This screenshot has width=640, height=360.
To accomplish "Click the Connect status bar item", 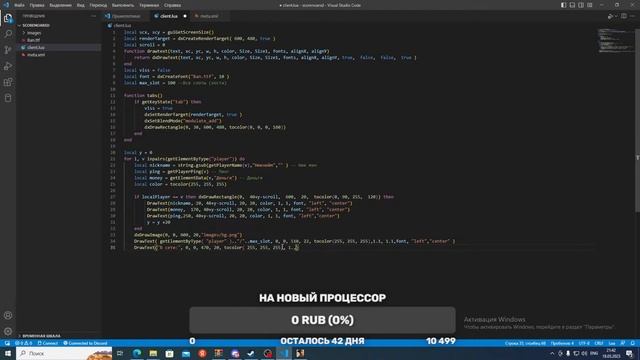I will point(48,343).
